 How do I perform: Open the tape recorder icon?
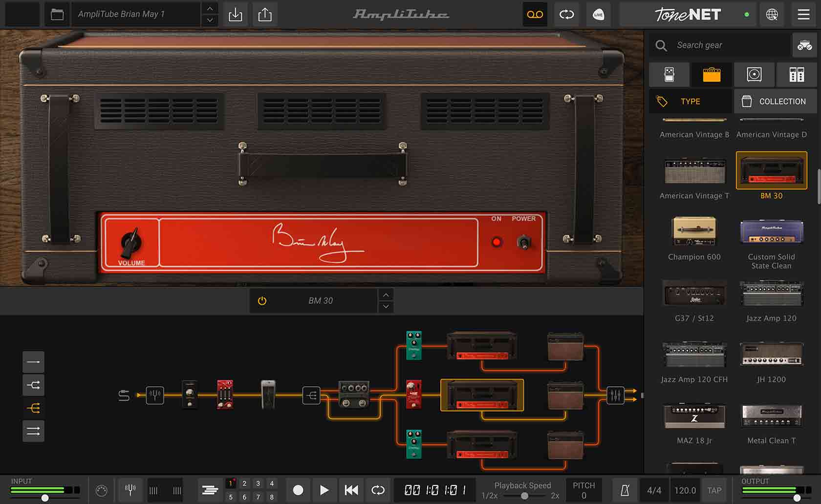[535, 14]
